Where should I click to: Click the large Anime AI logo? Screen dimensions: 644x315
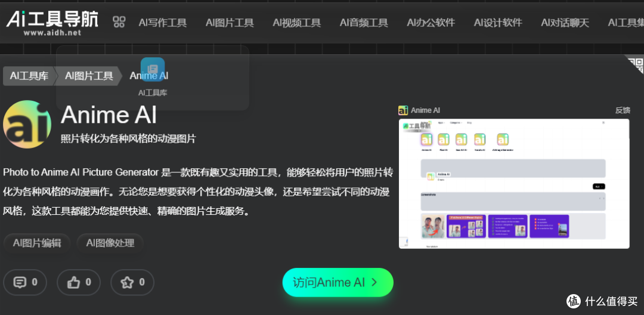coord(27,125)
